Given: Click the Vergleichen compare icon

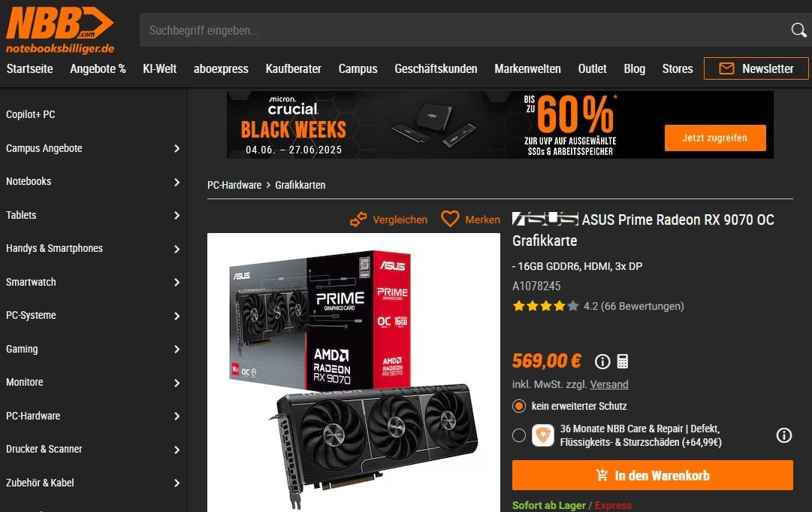Looking at the screenshot, I should pos(358,220).
